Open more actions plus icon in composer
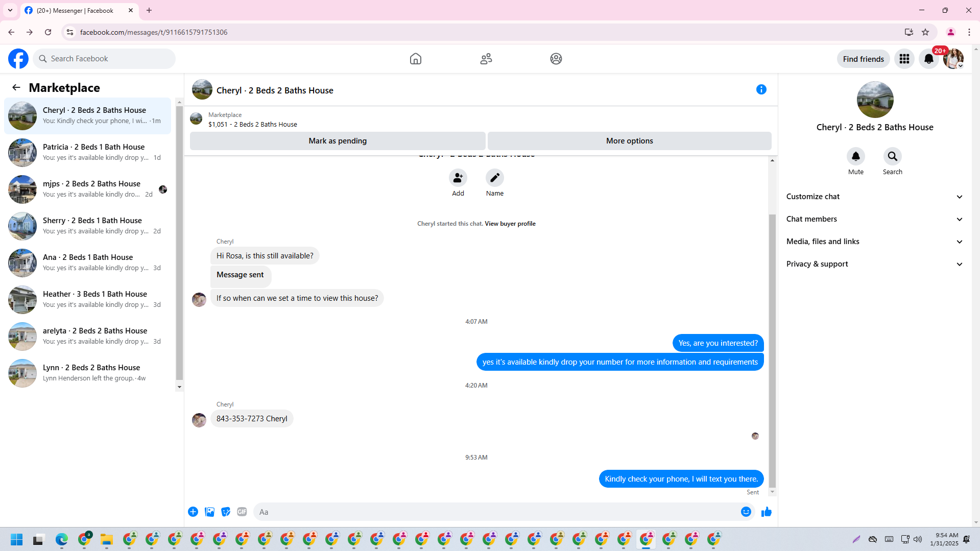Screen dimensions: 980x551 click(193, 512)
